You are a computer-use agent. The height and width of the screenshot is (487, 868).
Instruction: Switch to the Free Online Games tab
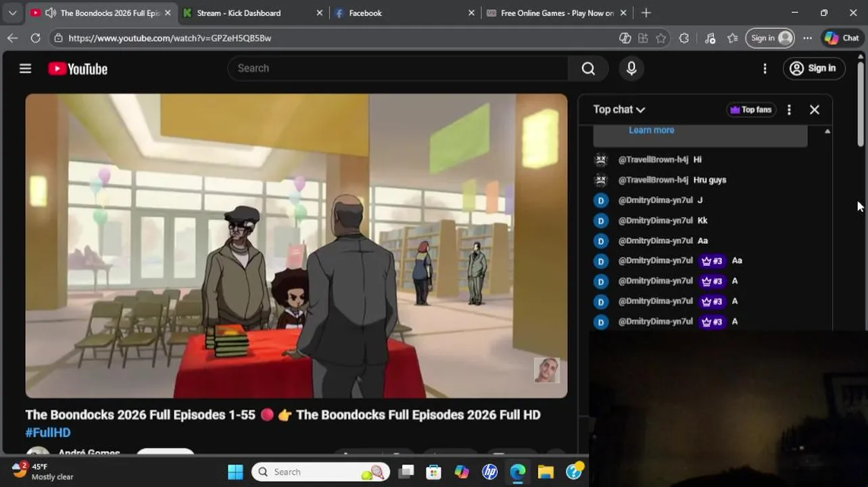(x=557, y=13)
